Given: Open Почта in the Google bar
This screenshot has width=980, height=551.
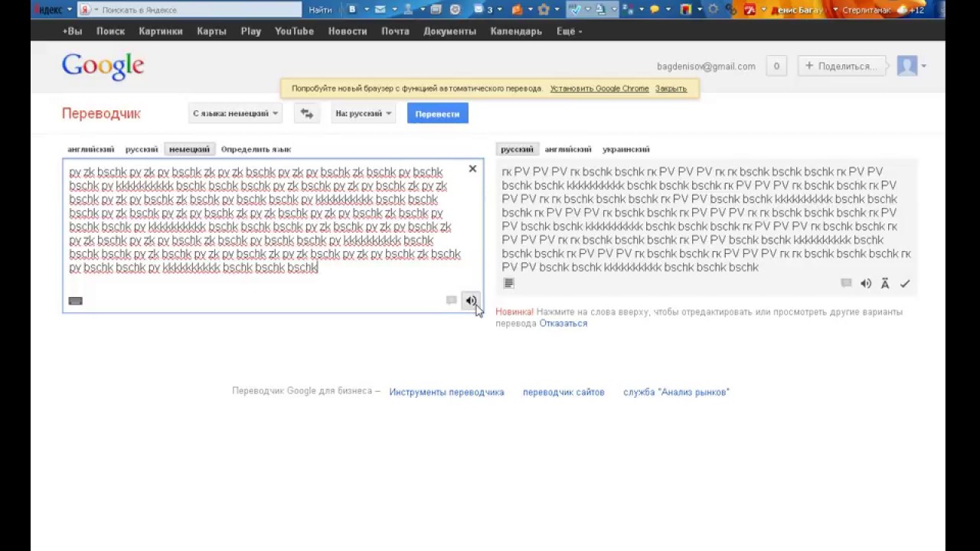Looking at the screenshot, I should pos(396,31).
